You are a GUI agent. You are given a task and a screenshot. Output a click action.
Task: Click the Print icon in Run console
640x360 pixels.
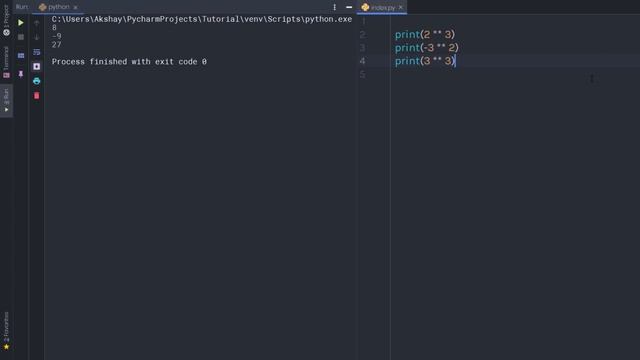click(x=37, y=81)
